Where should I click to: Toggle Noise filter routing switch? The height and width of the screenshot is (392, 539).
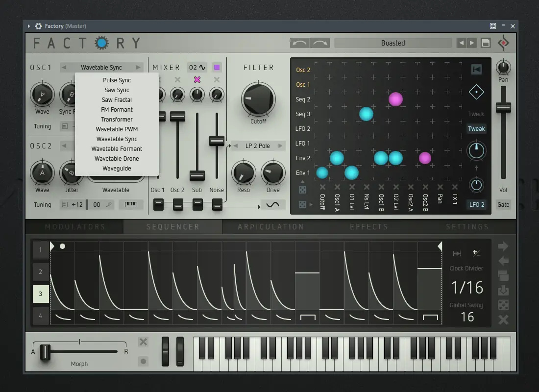(x=217, y=205)
